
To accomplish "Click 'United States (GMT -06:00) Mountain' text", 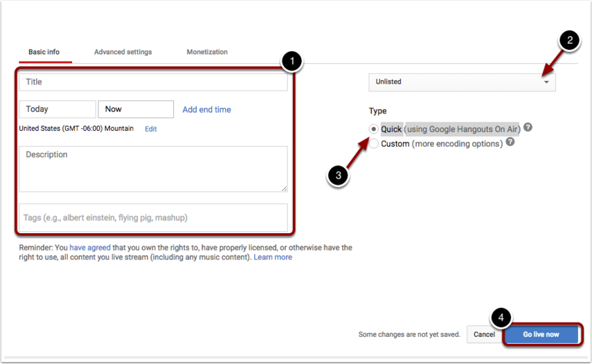I will (x=76, y=129).
